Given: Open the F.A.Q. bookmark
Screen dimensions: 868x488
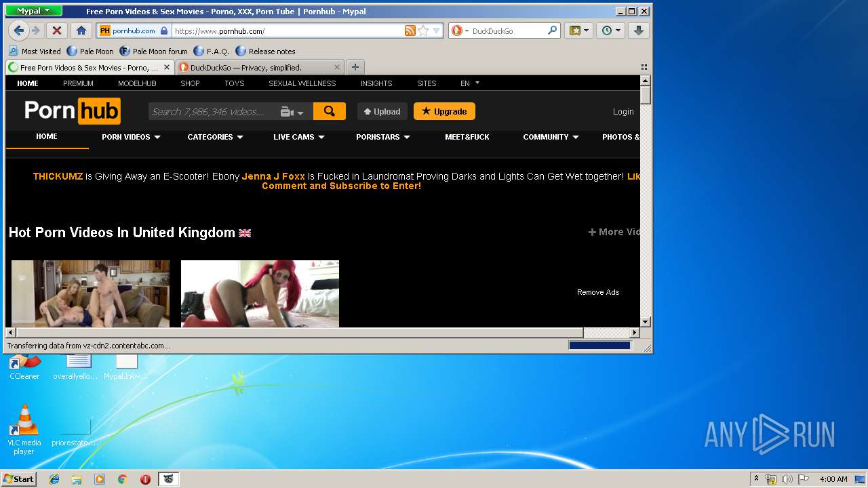Looking at the screenshot, I should click(x=211, y=51).
